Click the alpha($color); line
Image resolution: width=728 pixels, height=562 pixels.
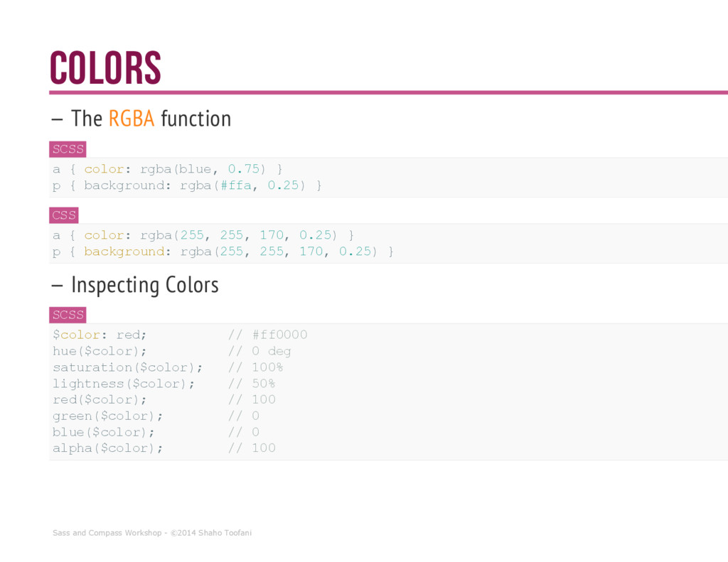tap(108, 448)
